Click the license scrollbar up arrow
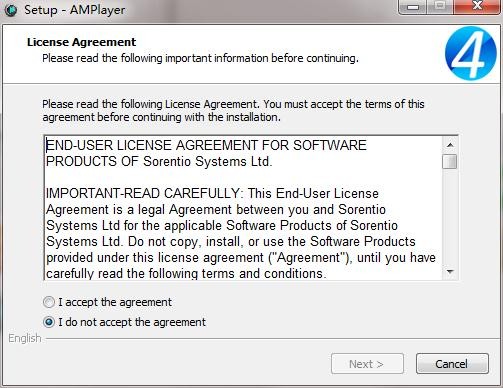Image resolution: width=503 pixels, height=388 pixels. click(x=450, y=145)
